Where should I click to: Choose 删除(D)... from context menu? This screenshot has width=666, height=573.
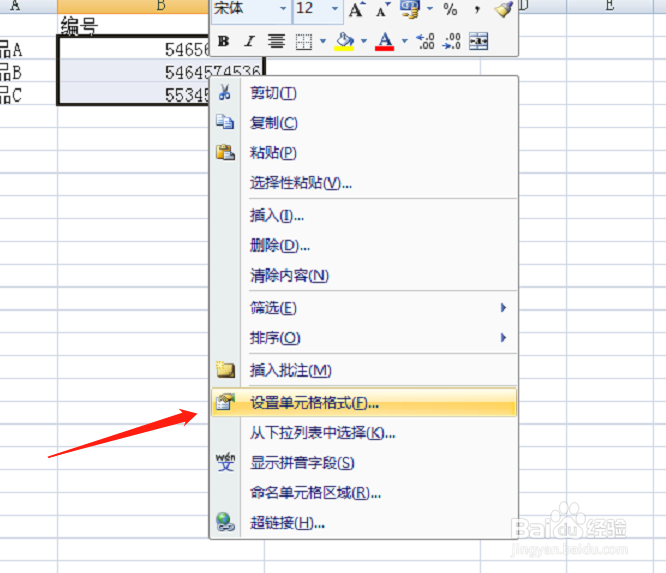click(x=364, y=245)
